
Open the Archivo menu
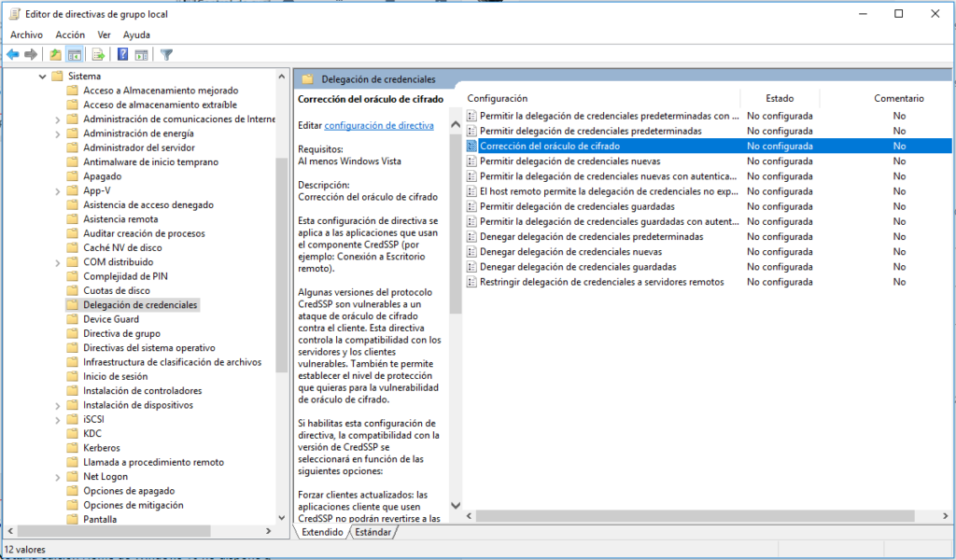click(x=26, y=35)
